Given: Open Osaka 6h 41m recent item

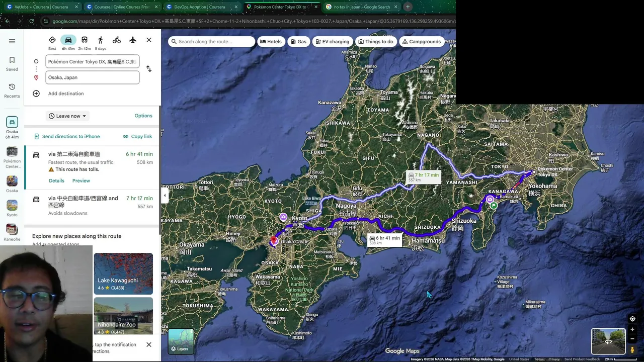Looking at the screenshot, I should pos(12,128).
